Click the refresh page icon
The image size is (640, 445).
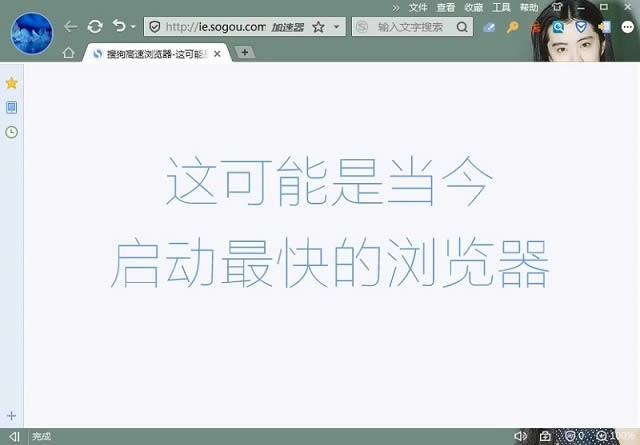(x=95, y=27)
